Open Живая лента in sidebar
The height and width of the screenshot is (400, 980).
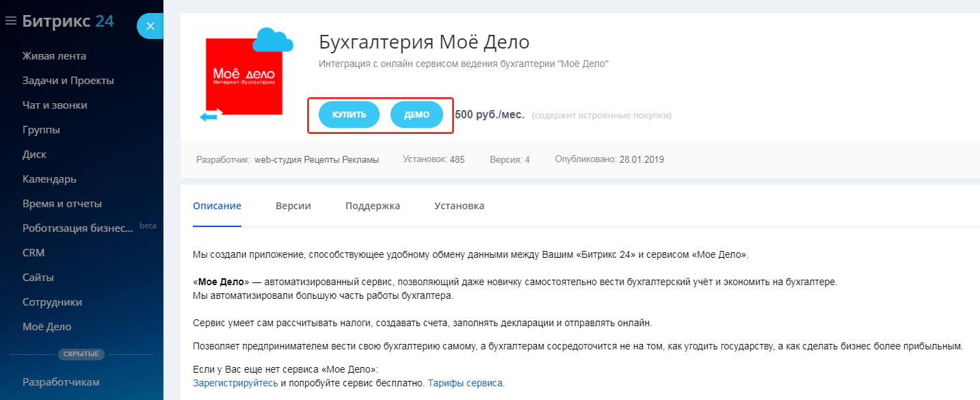[x=54, y=56]
